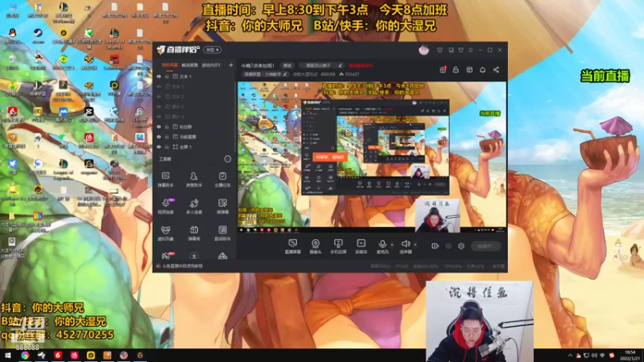Hide the 文本 1 layer
This screenshot has width=644, height=362.
tap(159, 76)
